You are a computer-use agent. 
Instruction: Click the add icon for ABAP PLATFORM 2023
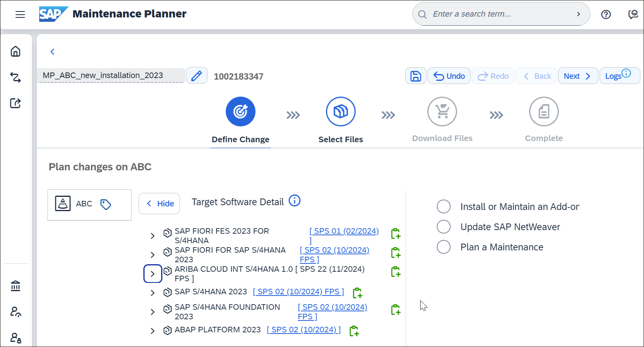(354, 331)
